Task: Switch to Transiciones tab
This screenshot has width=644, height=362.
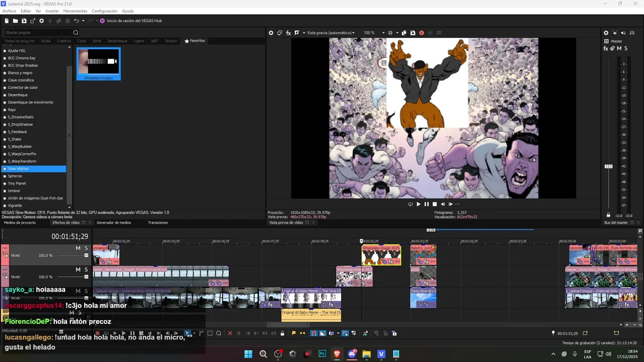Action: [x=158, y=223]
